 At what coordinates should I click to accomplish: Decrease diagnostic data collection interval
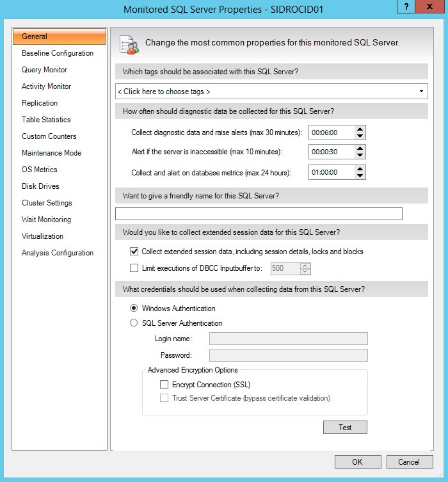360,136
